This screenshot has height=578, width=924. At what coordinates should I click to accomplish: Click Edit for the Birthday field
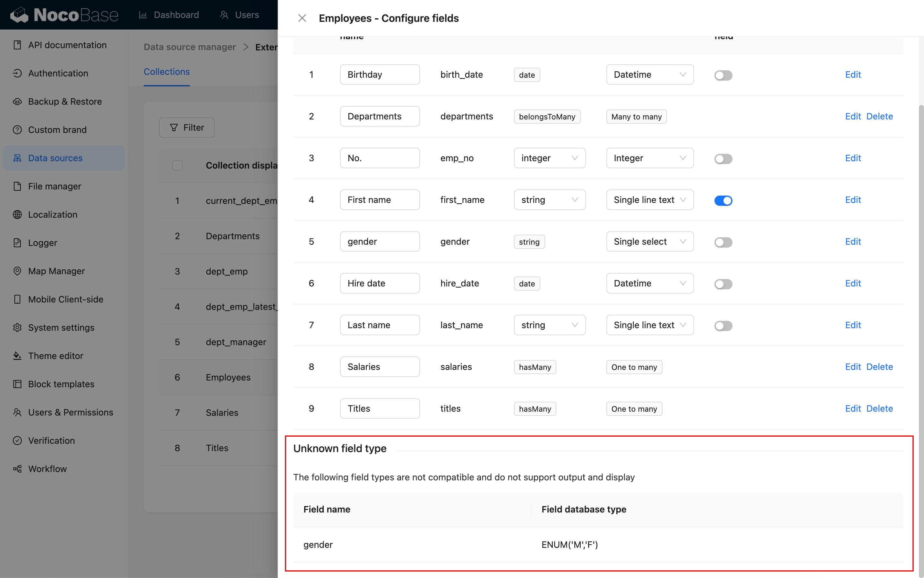point(852,74)
